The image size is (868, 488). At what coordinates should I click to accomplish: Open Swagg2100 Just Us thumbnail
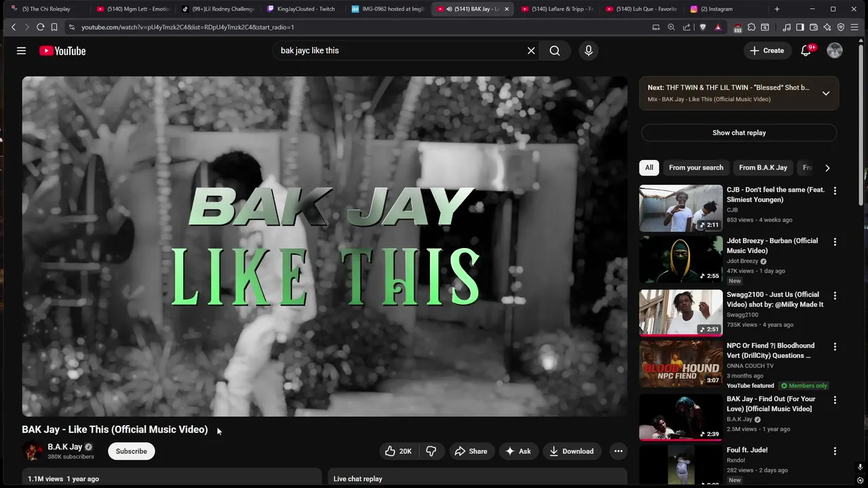681,313
